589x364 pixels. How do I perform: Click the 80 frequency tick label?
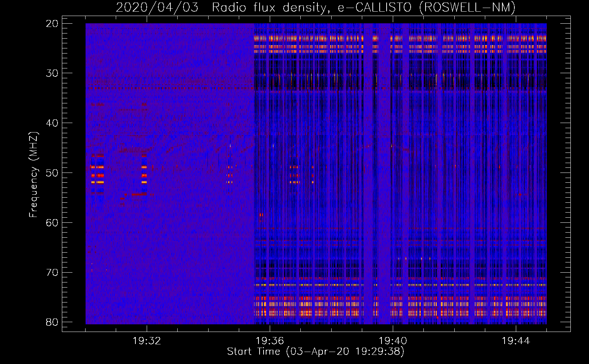tap(52, 322)
